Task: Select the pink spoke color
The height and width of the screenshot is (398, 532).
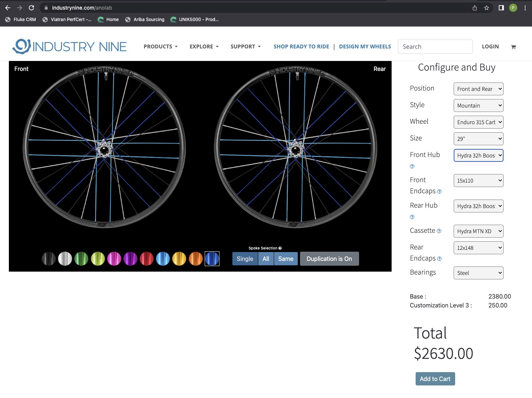Action: click(x=114, y=259)
